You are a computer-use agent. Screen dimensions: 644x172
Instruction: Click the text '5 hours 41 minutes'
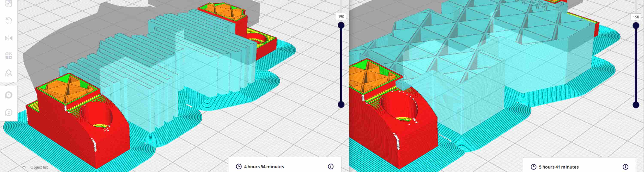point(559,167)
